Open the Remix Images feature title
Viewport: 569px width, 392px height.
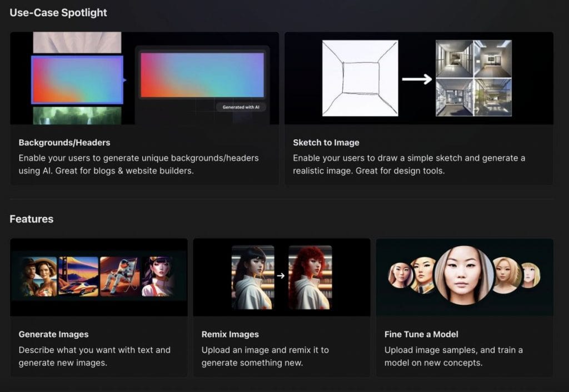(230, 334)
